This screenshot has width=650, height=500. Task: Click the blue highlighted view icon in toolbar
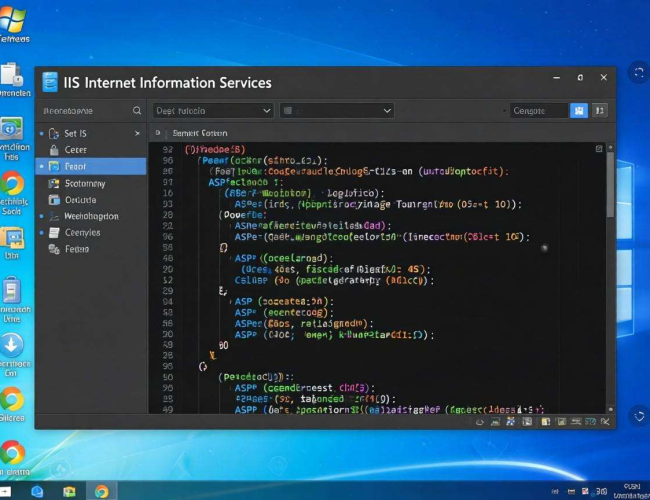pyautogui.click(x=578, y=111)
